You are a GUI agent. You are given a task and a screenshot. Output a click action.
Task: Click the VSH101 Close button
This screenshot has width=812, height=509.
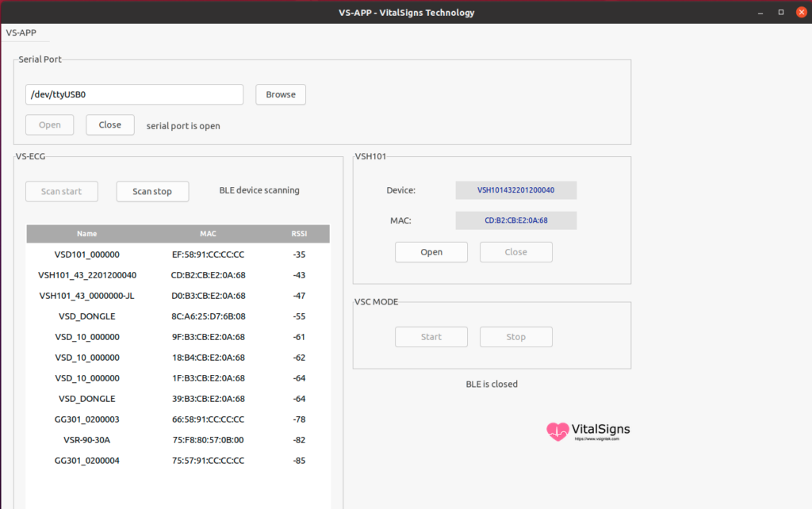click(x=515, y=251)
